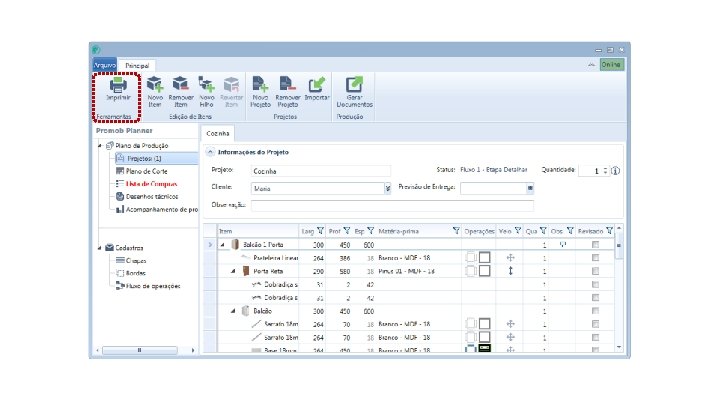
Task: Click the Operações square icon for Prateleira
Action: tap(484, 257)
